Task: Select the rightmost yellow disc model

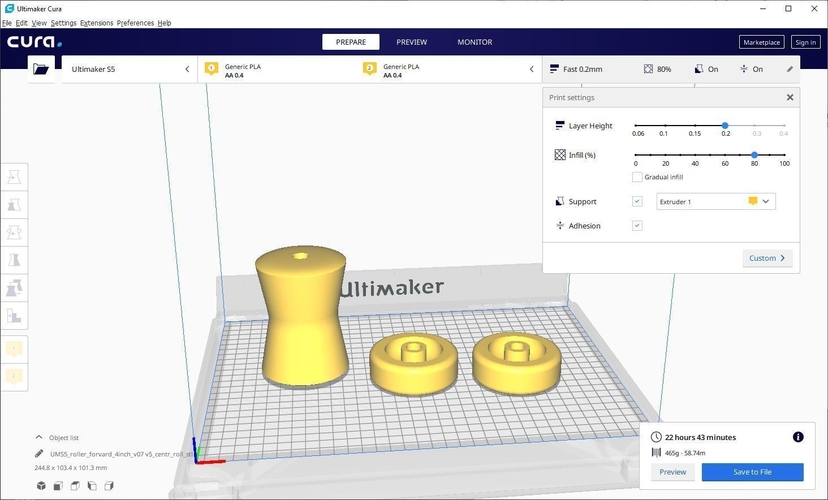Action: pyautogui.click(x=516, y=363)
